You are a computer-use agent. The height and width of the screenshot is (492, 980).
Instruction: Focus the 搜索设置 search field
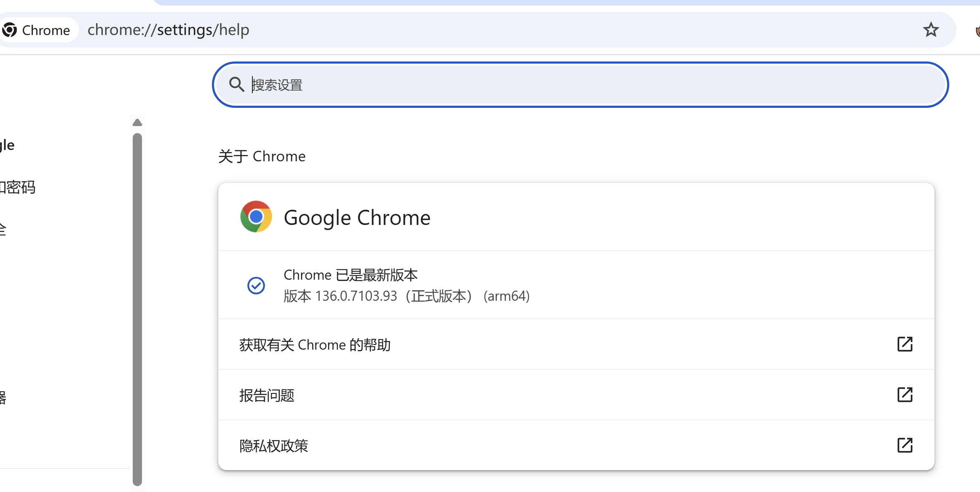point(581,85)
